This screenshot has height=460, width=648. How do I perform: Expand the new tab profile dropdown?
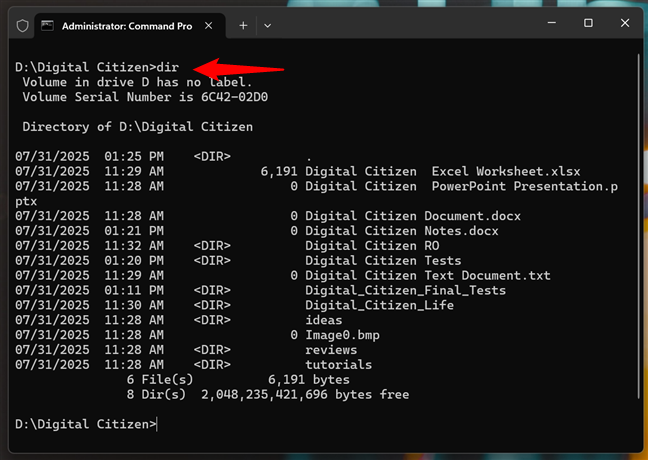[268, 23]
